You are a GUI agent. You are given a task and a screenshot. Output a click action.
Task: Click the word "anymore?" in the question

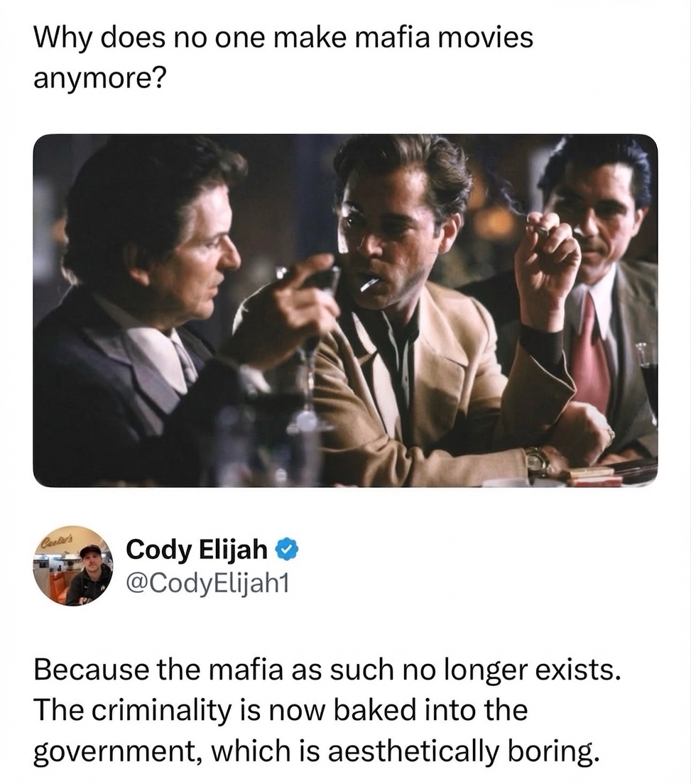click(99, 77)
